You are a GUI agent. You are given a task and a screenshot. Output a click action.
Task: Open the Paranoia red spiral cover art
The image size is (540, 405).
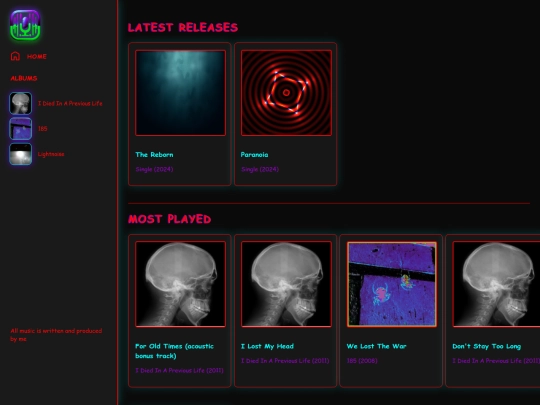[286, 93]
